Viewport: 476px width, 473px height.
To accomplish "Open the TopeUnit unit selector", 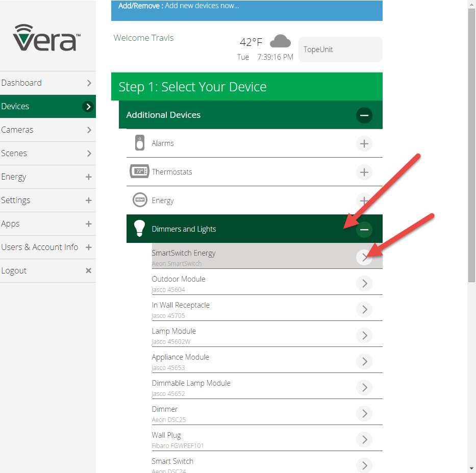I will pos(340,49).
